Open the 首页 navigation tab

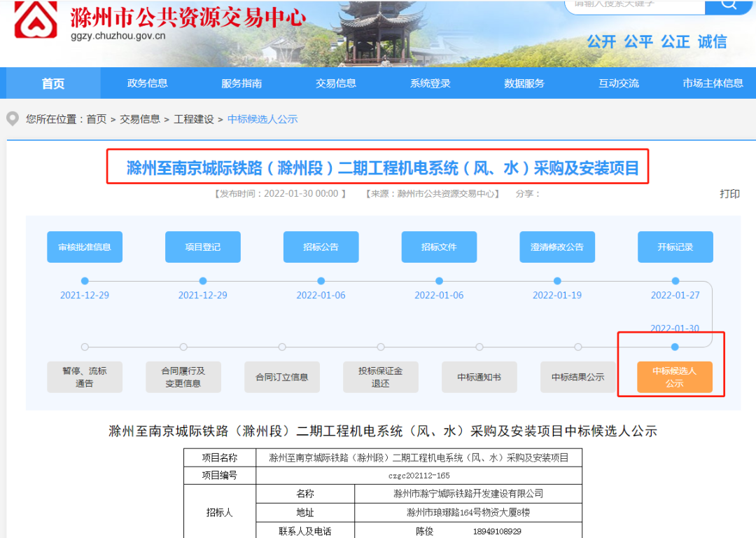point(53,83)
